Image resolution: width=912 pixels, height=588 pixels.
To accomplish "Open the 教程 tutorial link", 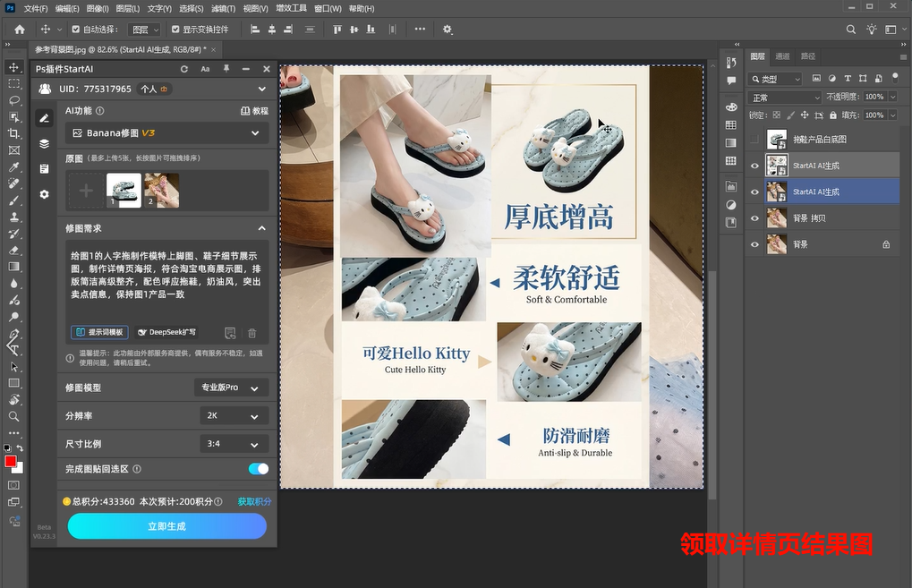I will [254, 110].
